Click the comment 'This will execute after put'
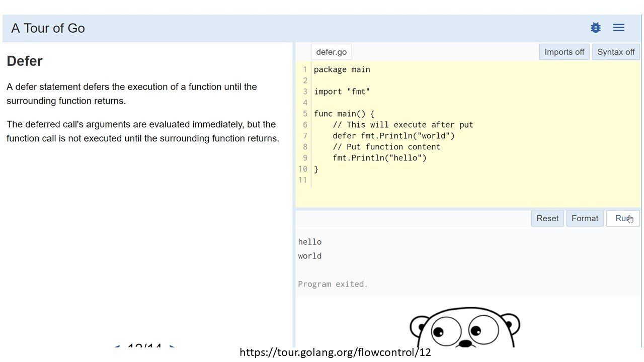Image resolution: width=644 pixels, height=362 pixels. (x=403, y=125)
